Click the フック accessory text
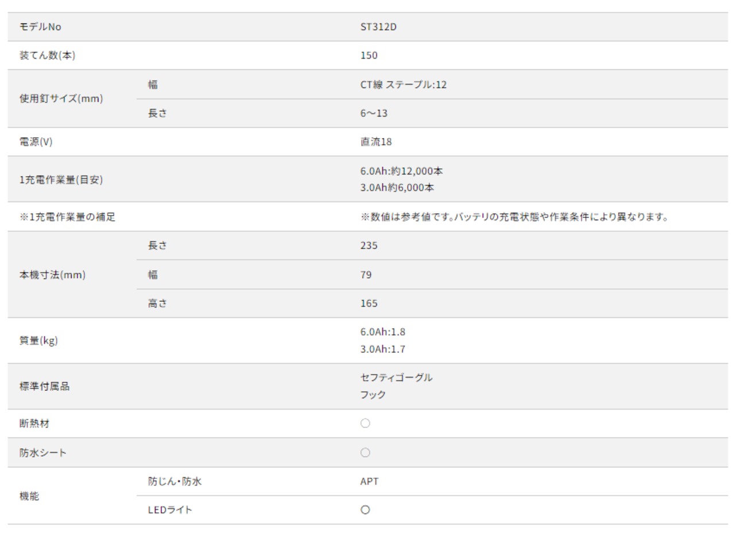The height and width of the screenshot is (560, 735). click(373, 395)
